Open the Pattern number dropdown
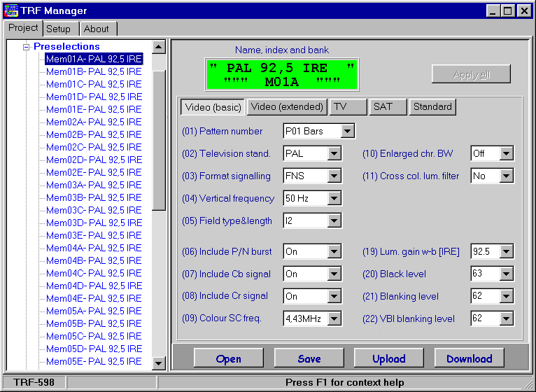The height and width of the screenshot is (392, 536). (x=348, y=131)
